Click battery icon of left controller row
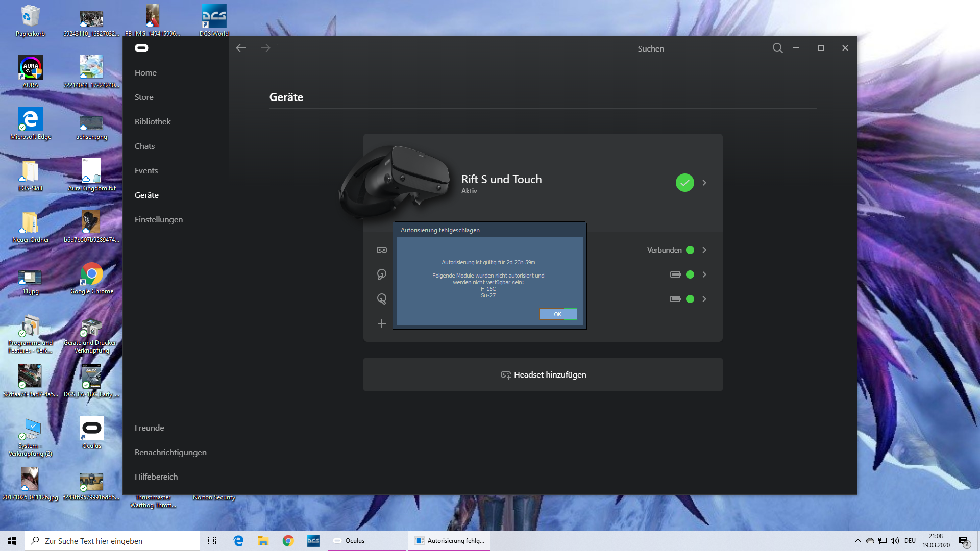The image size is (980, 551). pyautogui.click(x=676, y=274)
